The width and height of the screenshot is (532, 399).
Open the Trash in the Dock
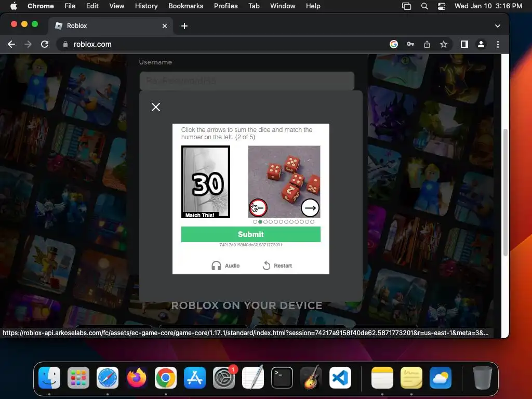(483, 378)
